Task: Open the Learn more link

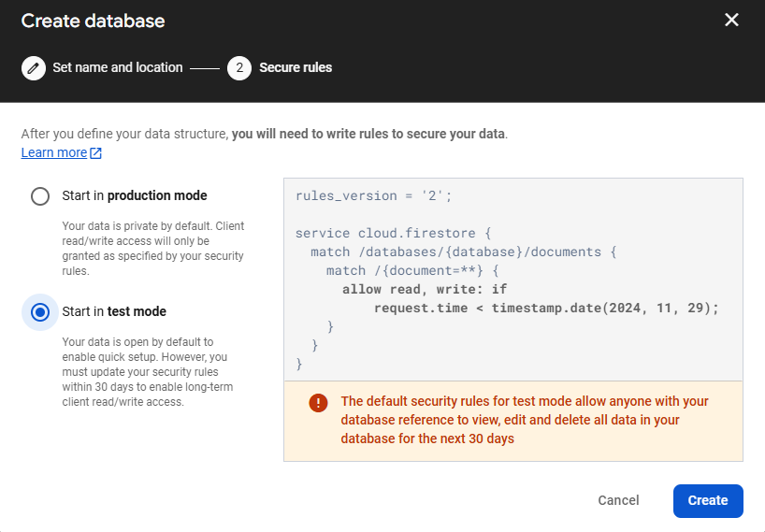Action: 54,152
